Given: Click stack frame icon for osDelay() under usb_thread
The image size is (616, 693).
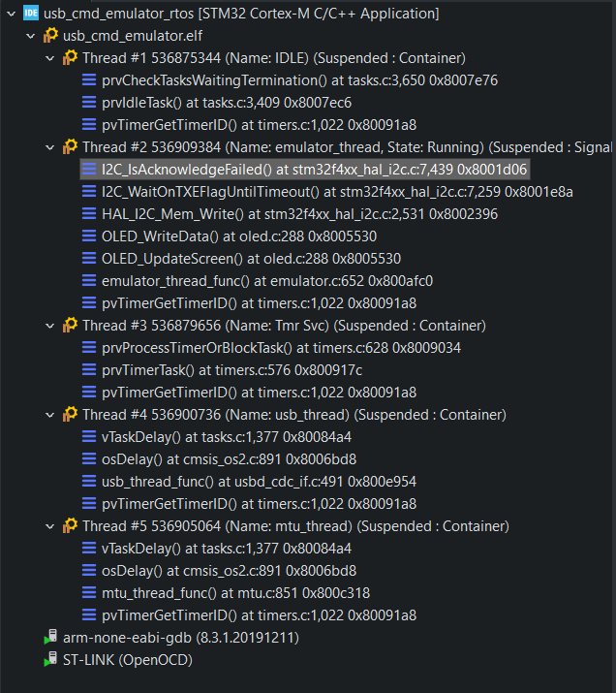Looking at the screenshot, I should tap(89, 459).
